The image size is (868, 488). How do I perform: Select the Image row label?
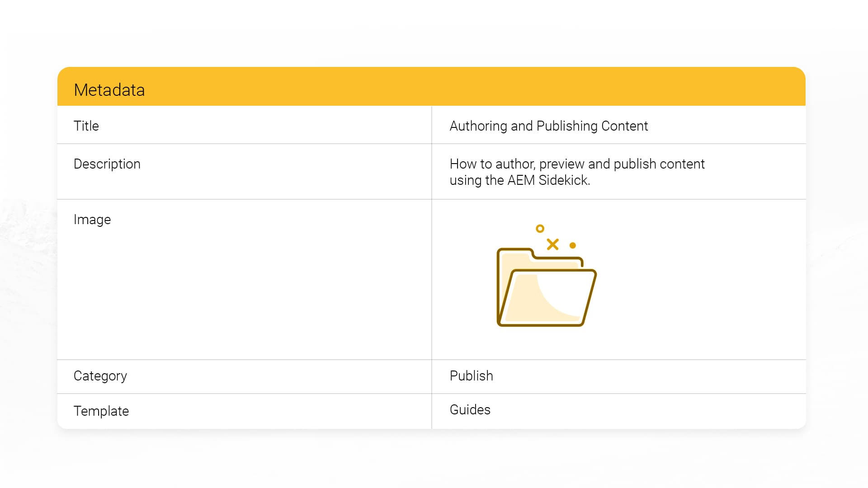tap(92, 220)
